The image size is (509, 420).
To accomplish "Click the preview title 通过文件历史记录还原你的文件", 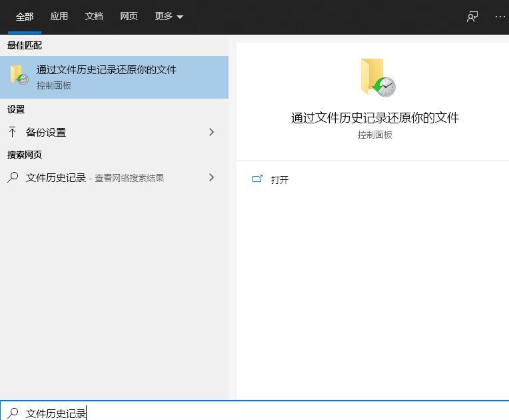I will pyautogui.click(x=375, y=117).
